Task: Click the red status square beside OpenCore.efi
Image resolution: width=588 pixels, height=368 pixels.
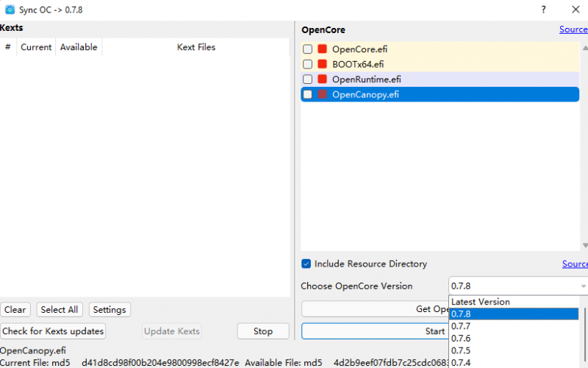Action: pos(322,49)
